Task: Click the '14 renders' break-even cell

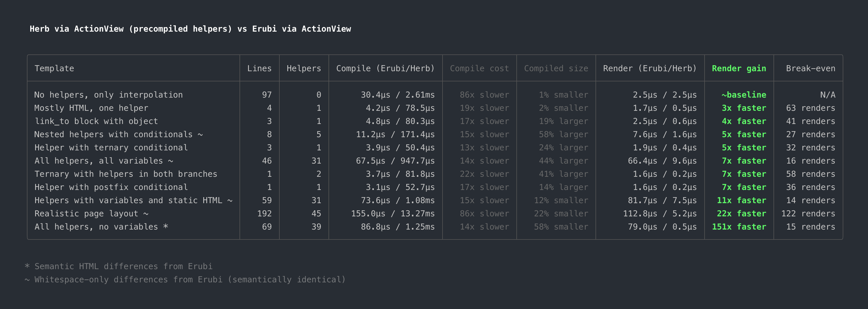Action: point(810,200)
